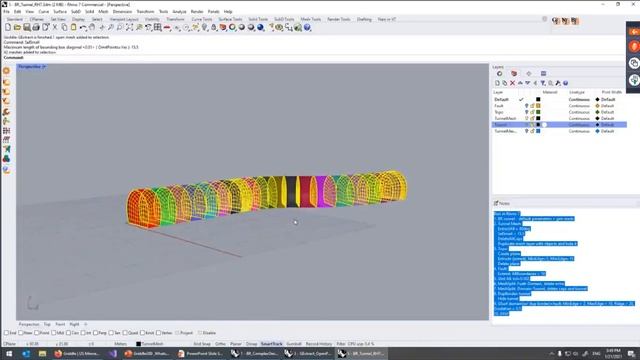Open the File menu

6,11
